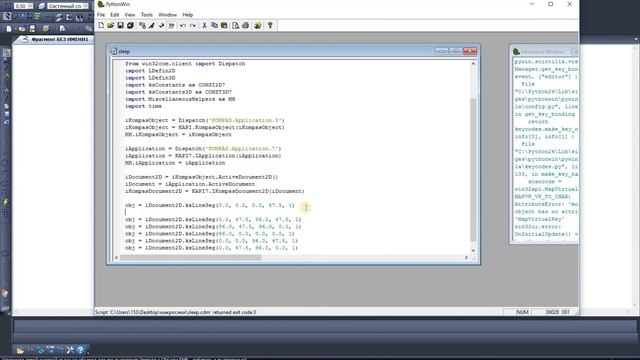This screenshot has width=640, height=360.
Task: Click the line 'MH.iApplication = iApplication'
Action: pos(175,163)
